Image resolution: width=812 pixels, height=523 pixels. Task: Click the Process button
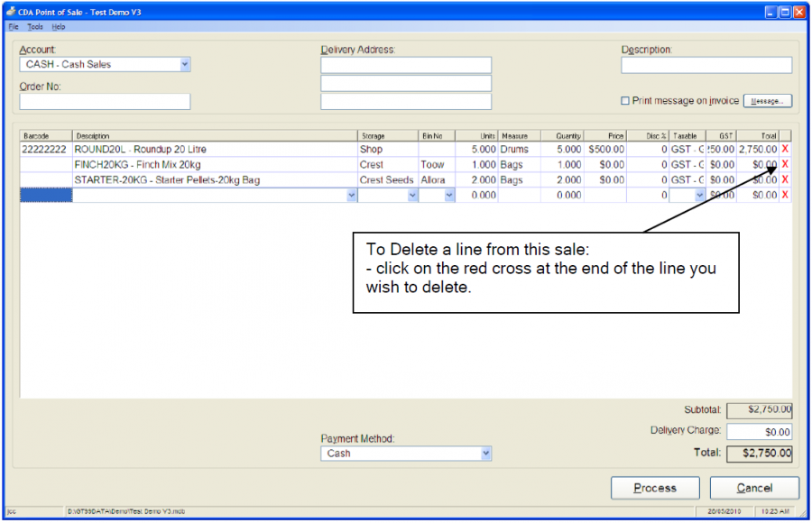point(655,487)
